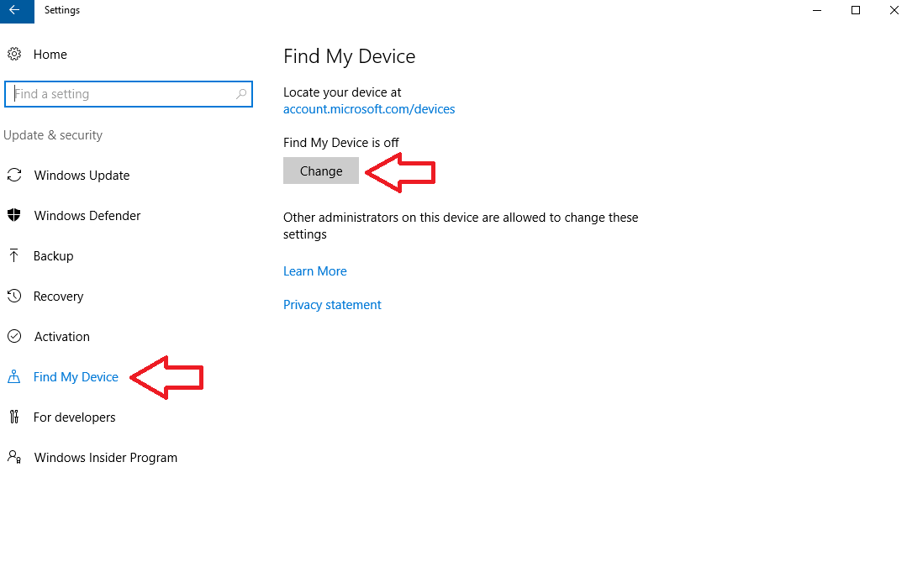Image resolution: width=907 pixels, height=588 pixels.
Task: Click the Backup upload arrow icon
Action: tap(14, 256)
